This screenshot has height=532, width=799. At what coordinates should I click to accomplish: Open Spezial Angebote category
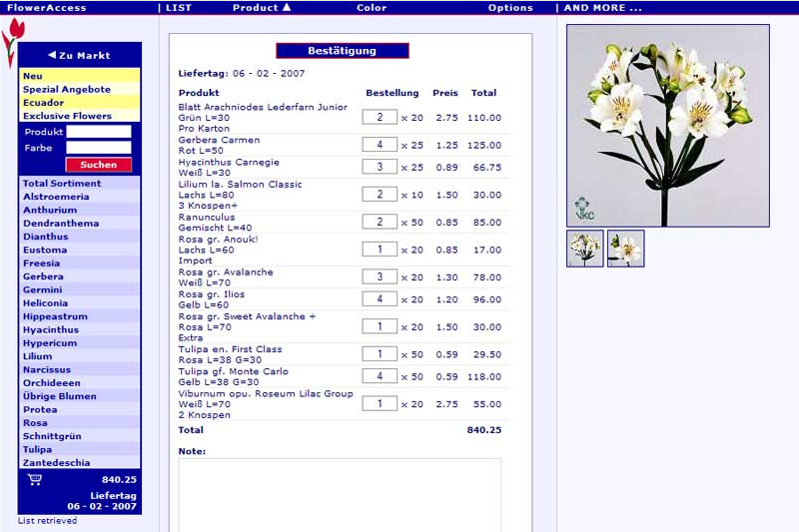point(67,90)
